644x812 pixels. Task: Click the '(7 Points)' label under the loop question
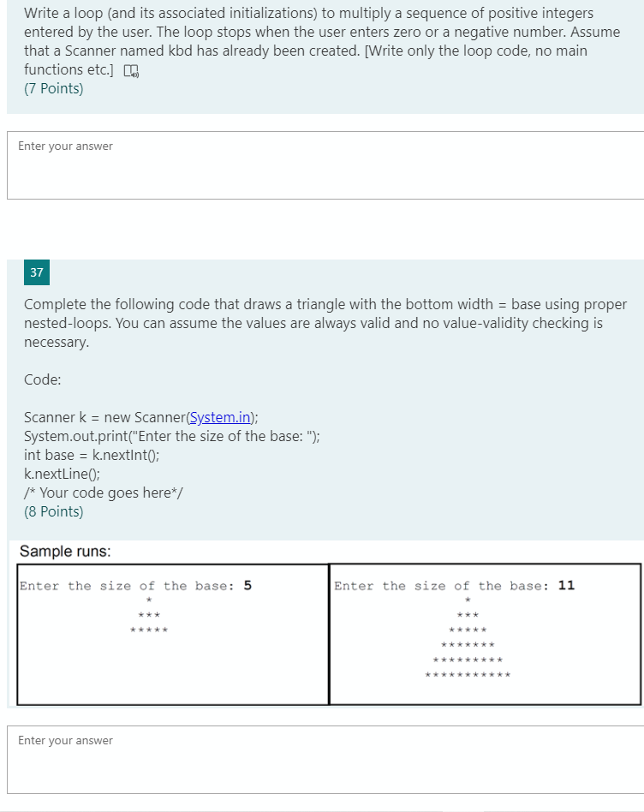[53, 88]
